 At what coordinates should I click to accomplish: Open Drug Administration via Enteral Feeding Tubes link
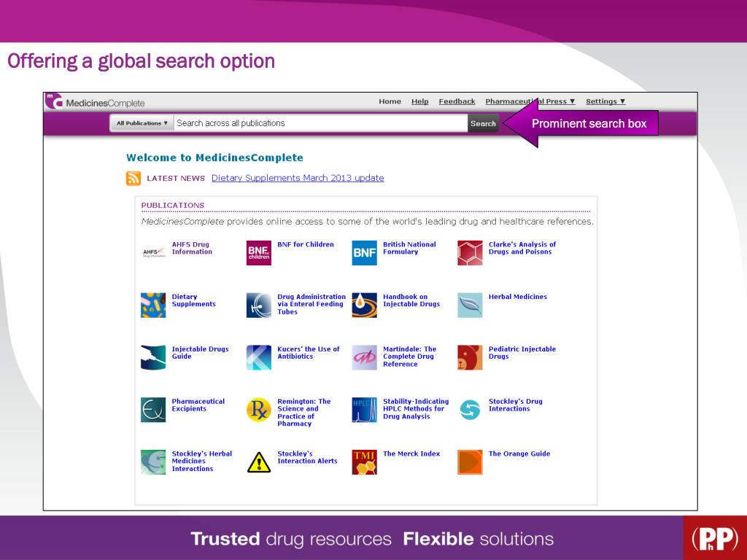pyautogui.click(x=311, y=304)
